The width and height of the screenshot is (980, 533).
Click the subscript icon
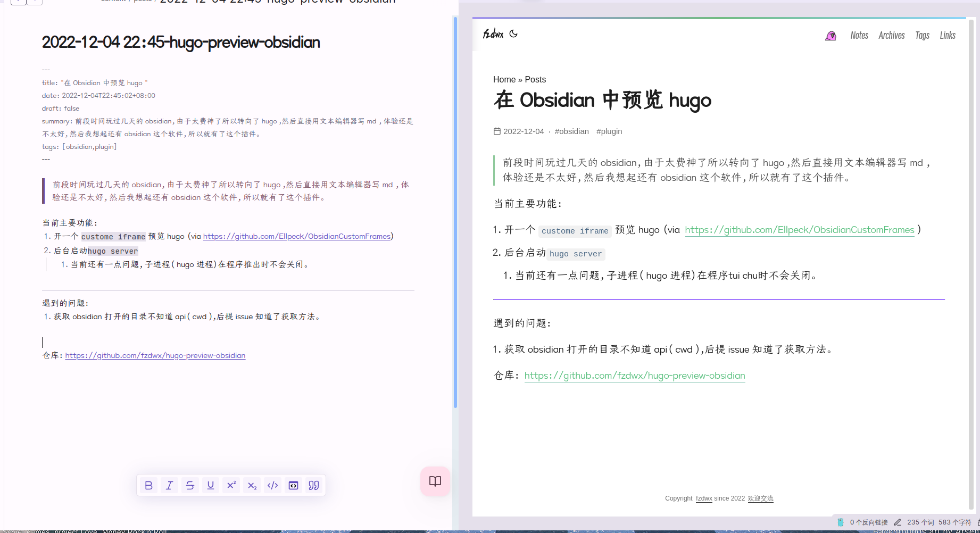[x=252, y=485]
